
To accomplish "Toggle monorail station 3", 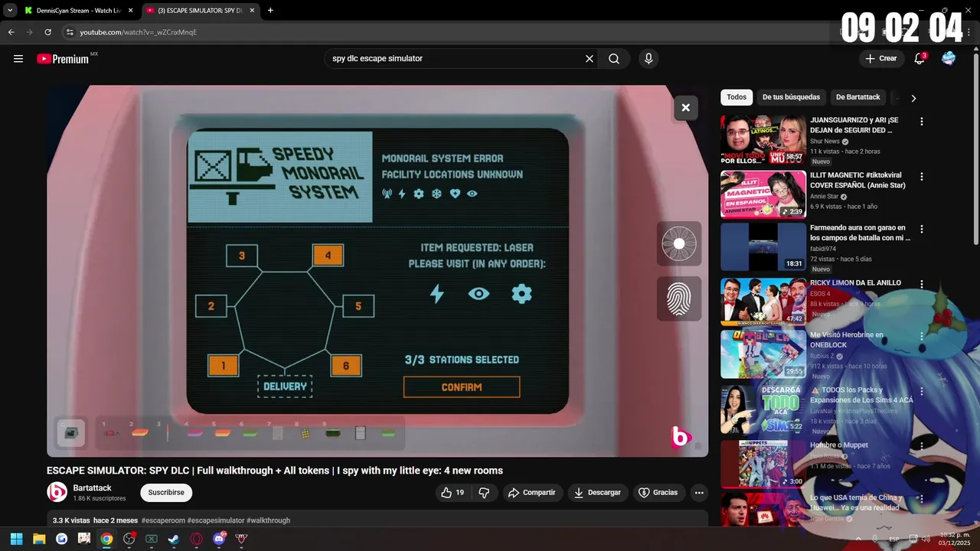I will coord(242,256).
